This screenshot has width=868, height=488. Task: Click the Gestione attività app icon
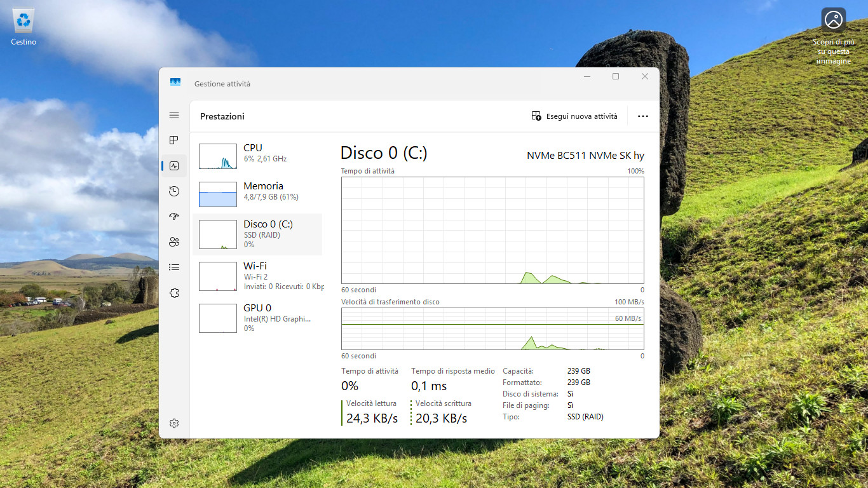click(x=175, y=83)
